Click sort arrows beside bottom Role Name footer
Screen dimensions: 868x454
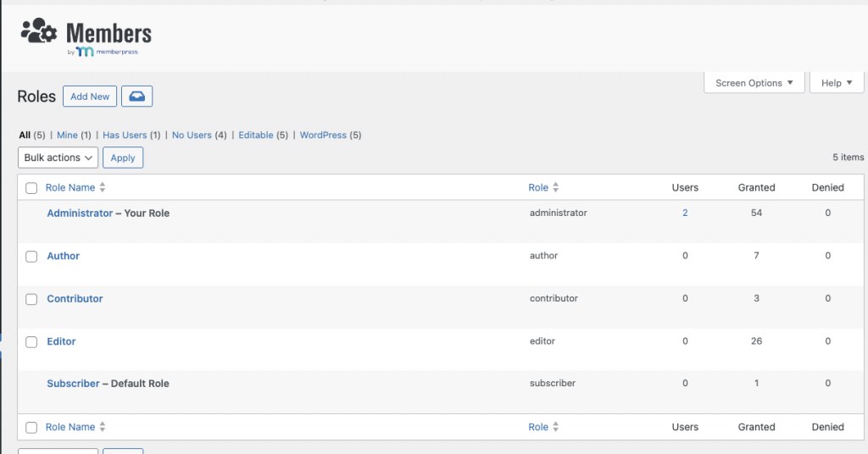point(103,427)
